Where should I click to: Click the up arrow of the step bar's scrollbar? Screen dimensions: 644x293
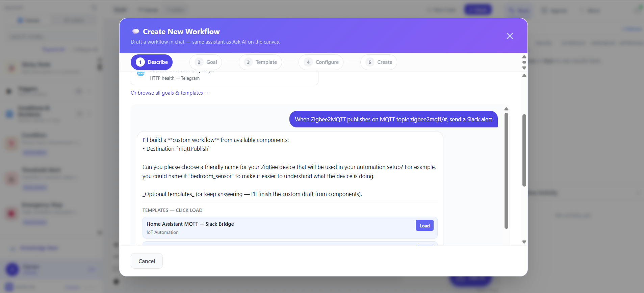[524, 57]
